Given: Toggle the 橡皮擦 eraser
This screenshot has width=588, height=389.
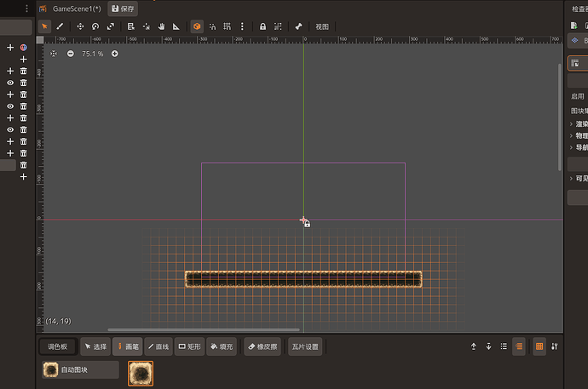Looking at the screenshot, I should pos(262,346).
